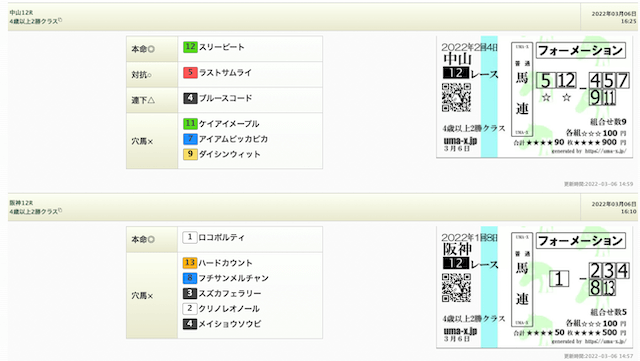This screenshot has height=361, width=640.
Task: Select horse name ハードカウント
Action: point(225,263)
